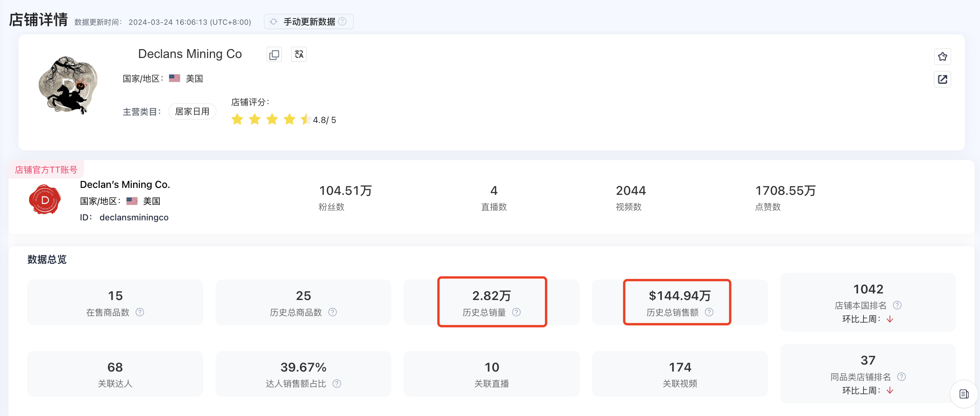Click the 手动更新数据 refresh button

308,22
